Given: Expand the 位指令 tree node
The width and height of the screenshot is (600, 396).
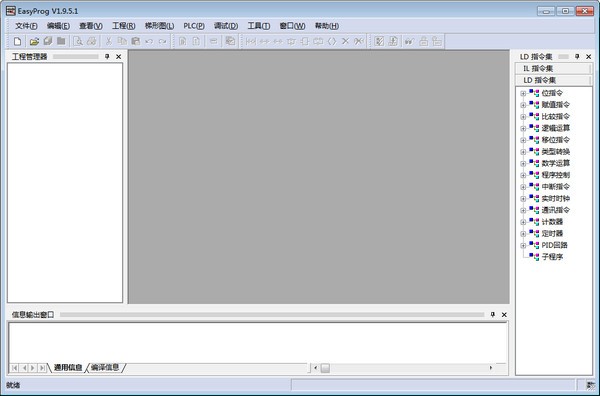Looking at the screenshot, I should click(523, 93).
